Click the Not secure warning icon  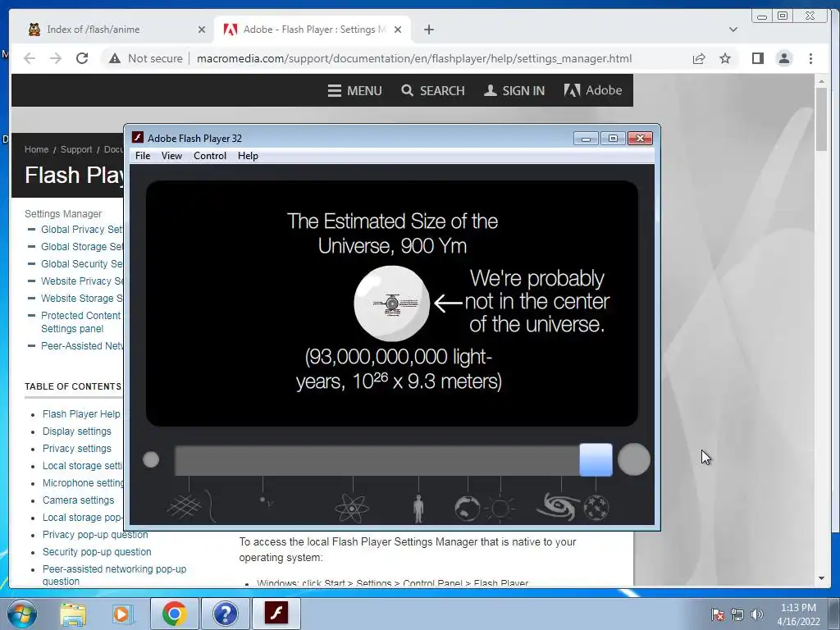pos(115,58)
